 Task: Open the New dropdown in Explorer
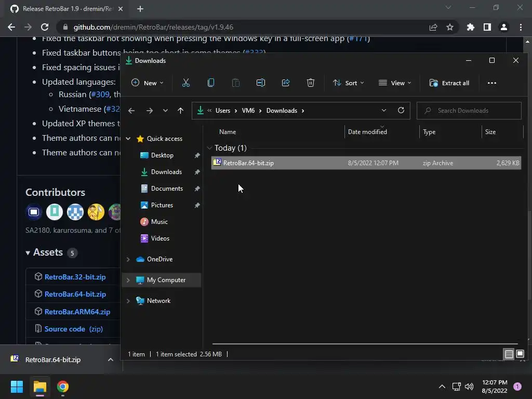147,83
